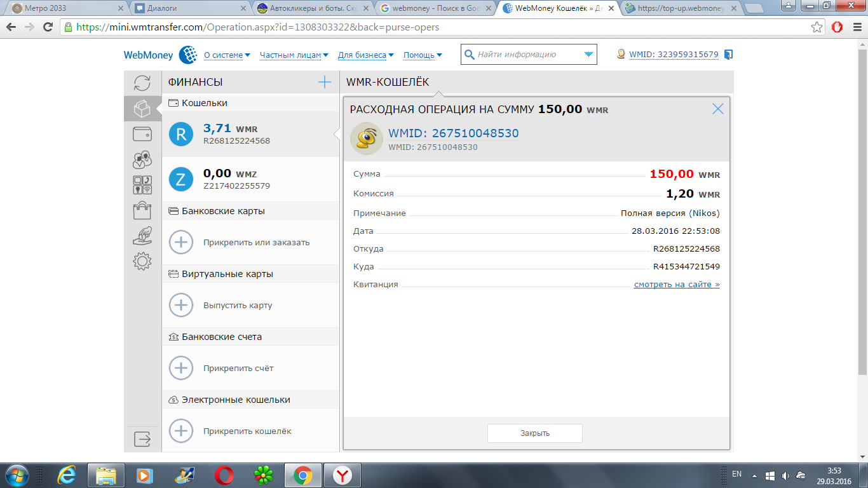
Task: Bookmark page with the star icon
Action: tap(817, 27)
